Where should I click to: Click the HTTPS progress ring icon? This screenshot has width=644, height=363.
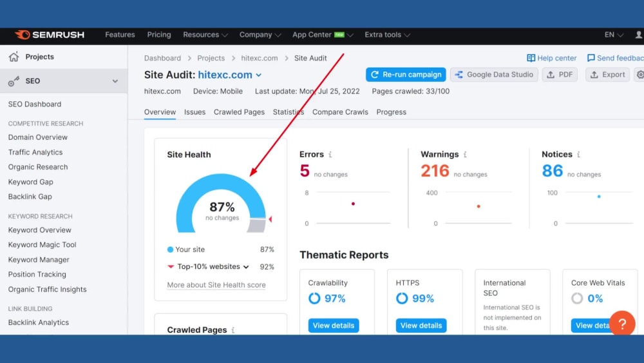pos(402,299)
